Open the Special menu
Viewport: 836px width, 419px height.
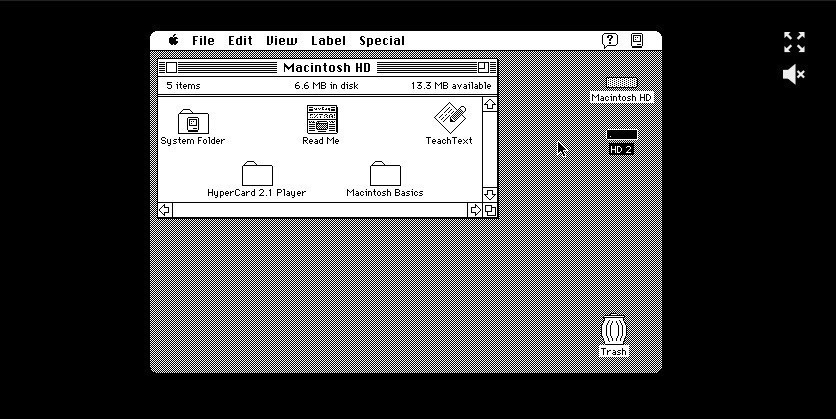[x=382, y=41]
